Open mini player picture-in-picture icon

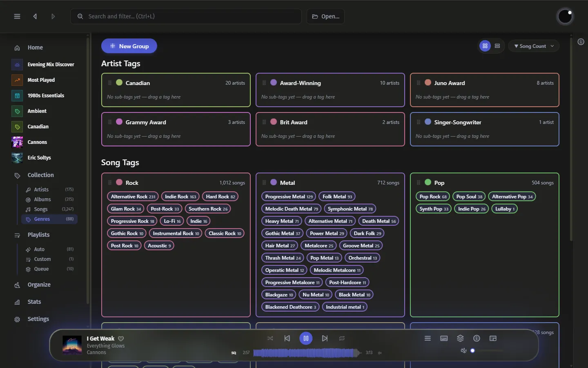tap(493, 338)
